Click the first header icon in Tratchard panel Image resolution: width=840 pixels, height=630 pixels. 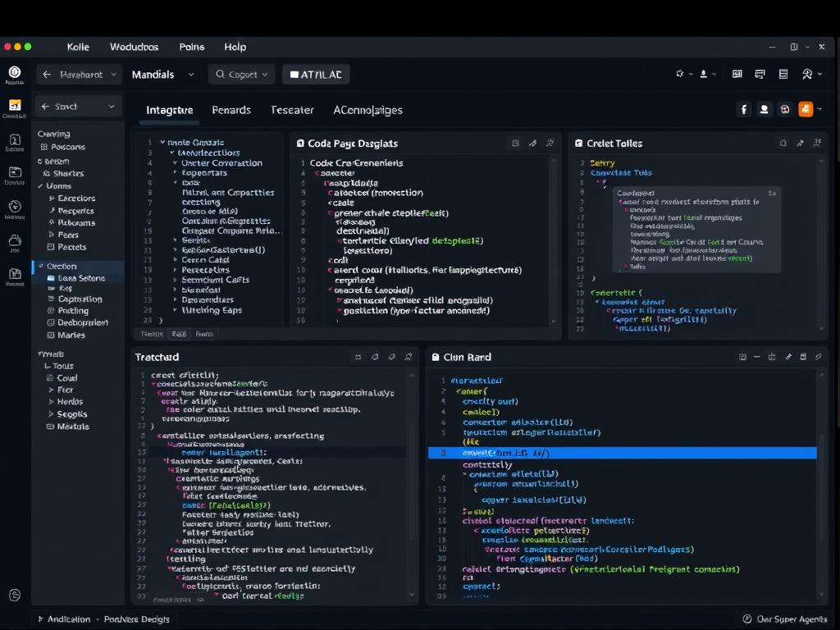click(x=358, y=357)
